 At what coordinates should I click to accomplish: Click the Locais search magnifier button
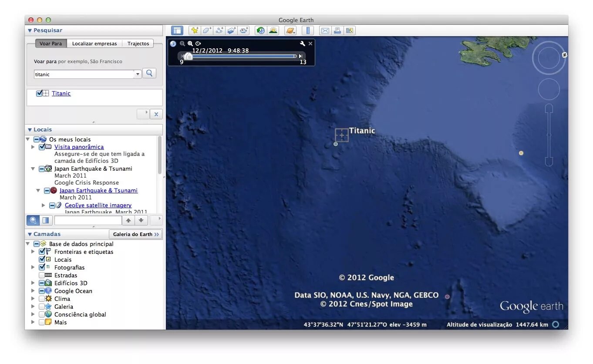click(x=33, y=220)
